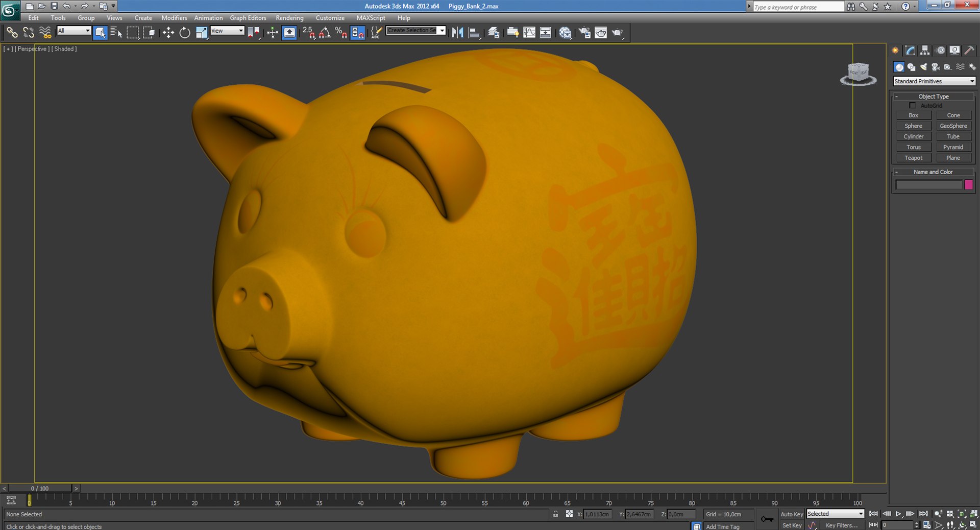Switch to the Modify command panel
This screenshot has height=530, width=980.
click(910, 50)
